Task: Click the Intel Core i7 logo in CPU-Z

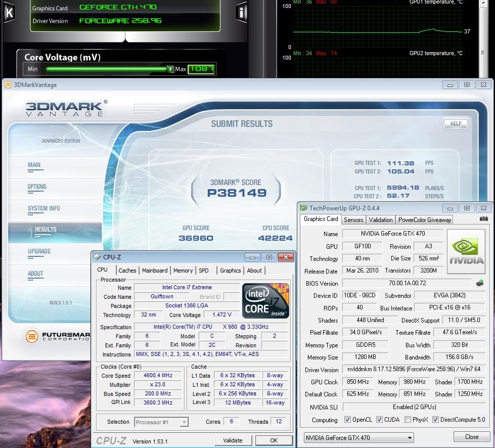Action: (x=265, y=300)
